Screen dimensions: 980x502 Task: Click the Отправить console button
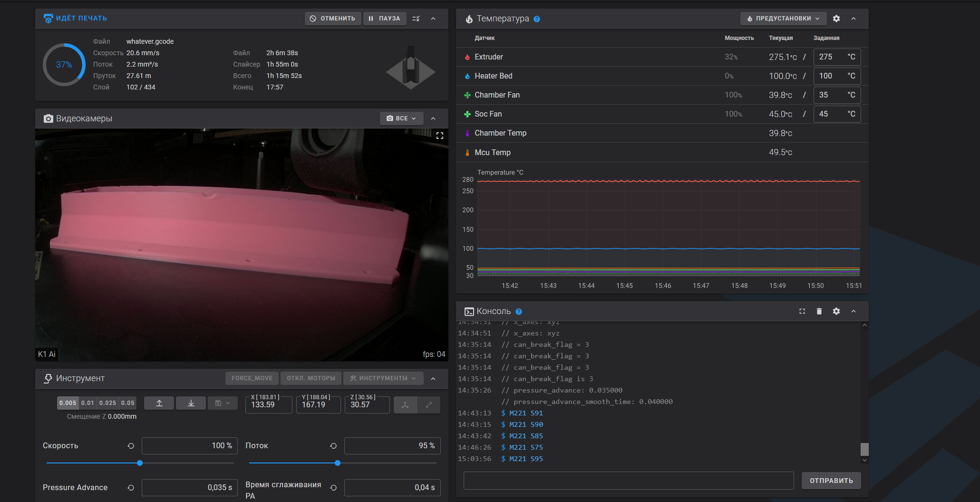coord(831,481)
